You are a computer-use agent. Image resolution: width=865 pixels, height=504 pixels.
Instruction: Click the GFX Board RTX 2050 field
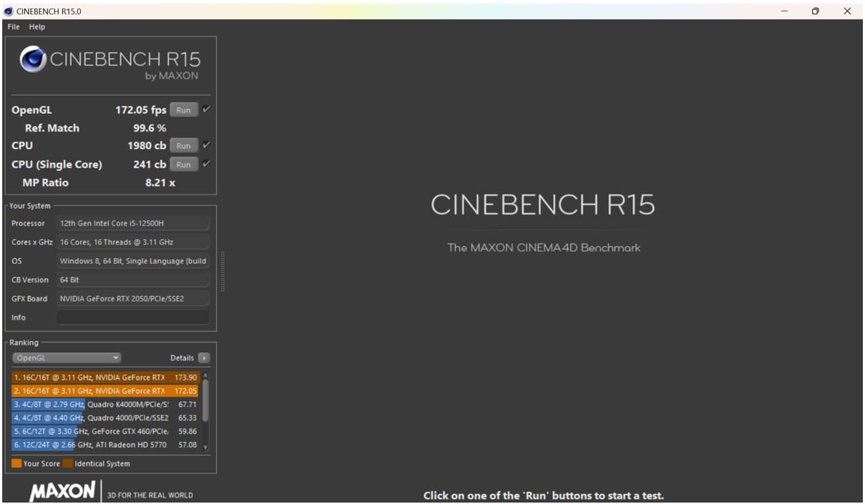coord(133,298)
